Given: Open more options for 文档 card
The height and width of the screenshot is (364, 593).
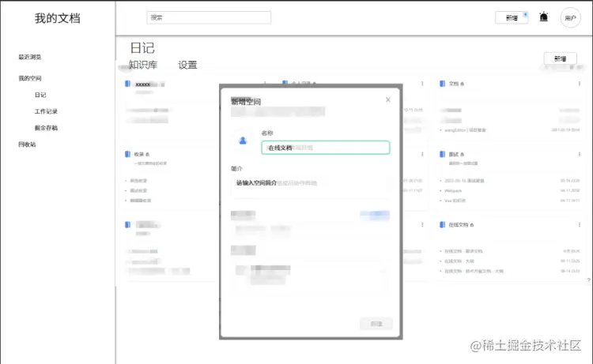Looking at the screenshot, I should tap(579, 84).
